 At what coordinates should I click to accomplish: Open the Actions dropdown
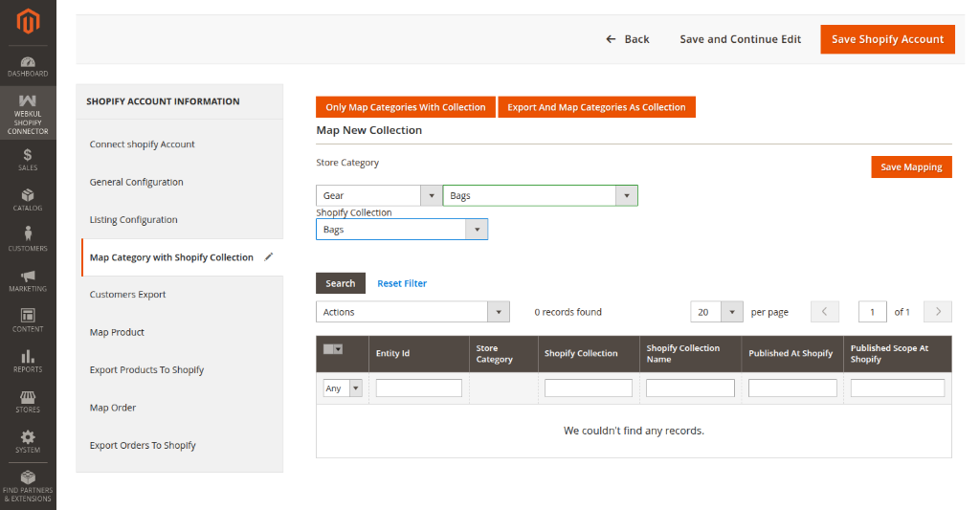pos(412,312)
